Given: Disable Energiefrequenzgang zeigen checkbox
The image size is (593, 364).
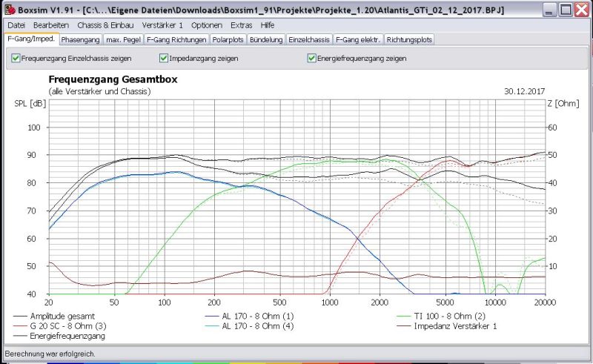Looking at the screenshot, I should click(312, 58).
